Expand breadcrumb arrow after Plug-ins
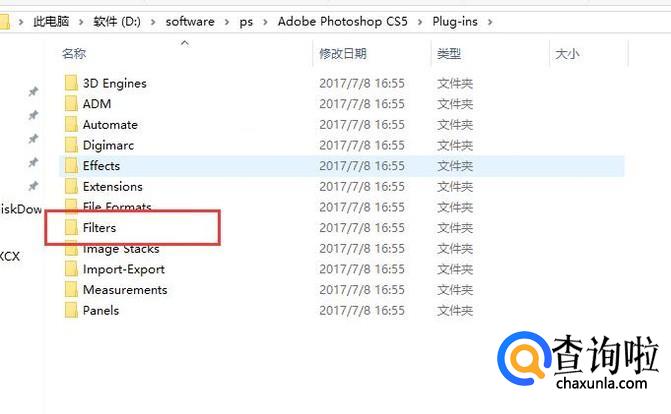 click(x=490, y=21)
